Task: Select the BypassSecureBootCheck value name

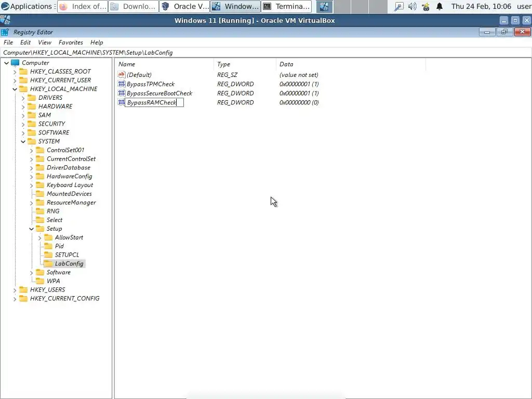Action: point(159,94)
